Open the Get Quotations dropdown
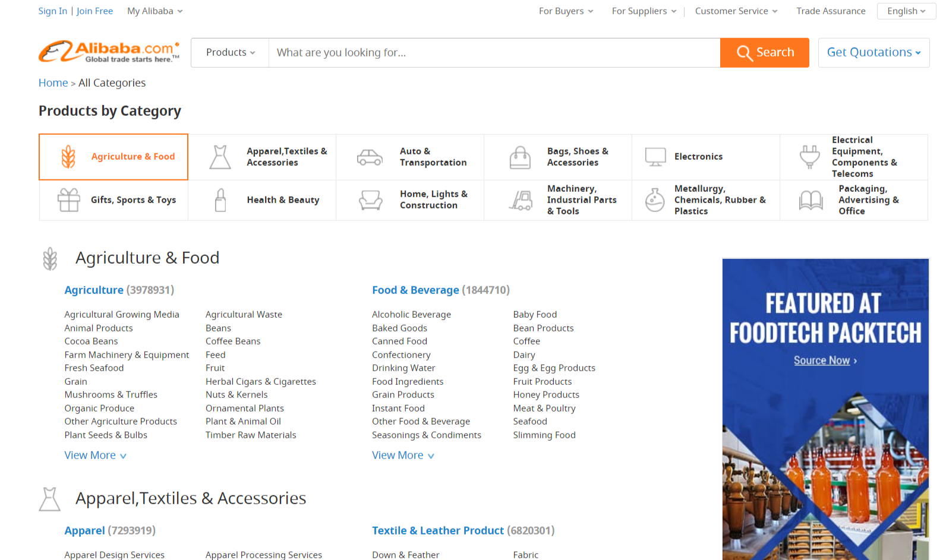 coord(874,53)
